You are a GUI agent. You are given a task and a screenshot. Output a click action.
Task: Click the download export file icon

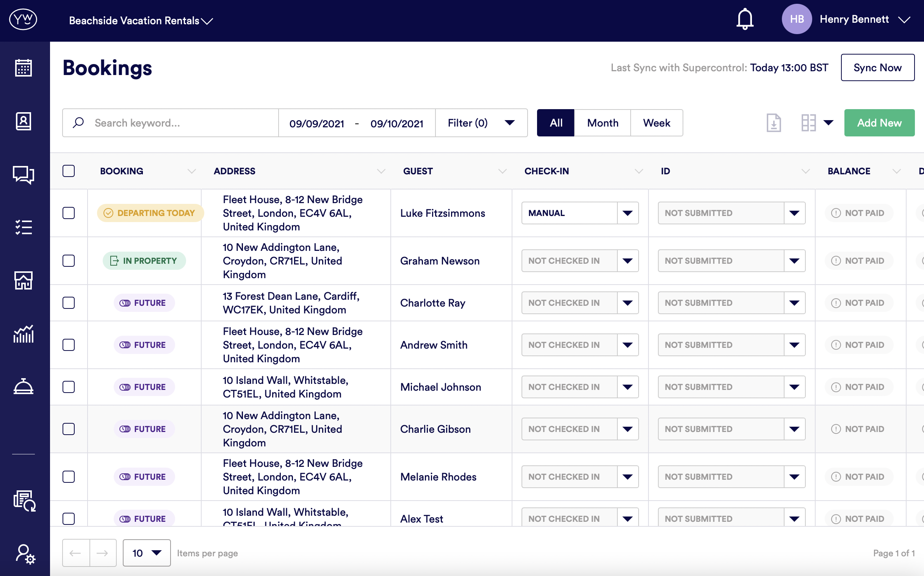[774, 123]
